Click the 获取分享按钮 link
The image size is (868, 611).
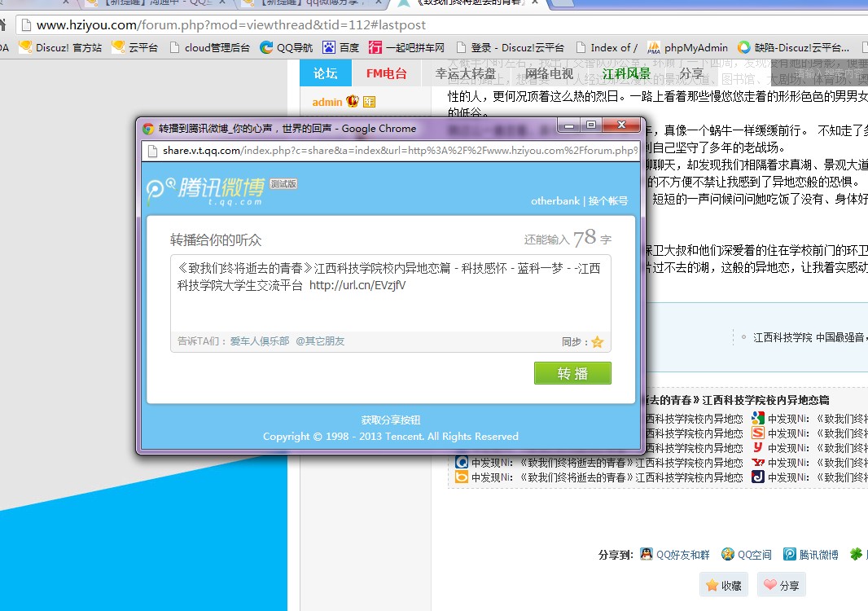tap(391, 420)
